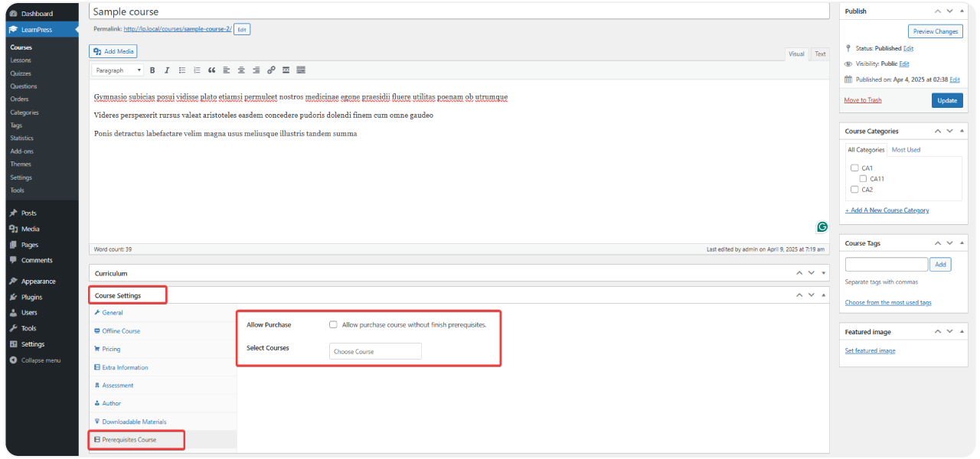Insert a numbered list
980x459 pixels.
197,70
